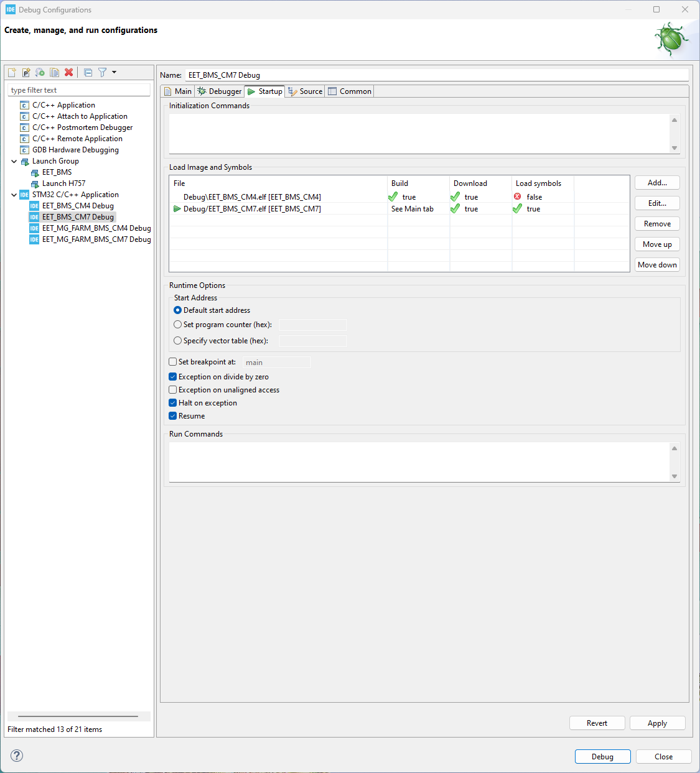Select C/C++ Postmortem Debugger item
Screen dimensions: 700x773
82,127
